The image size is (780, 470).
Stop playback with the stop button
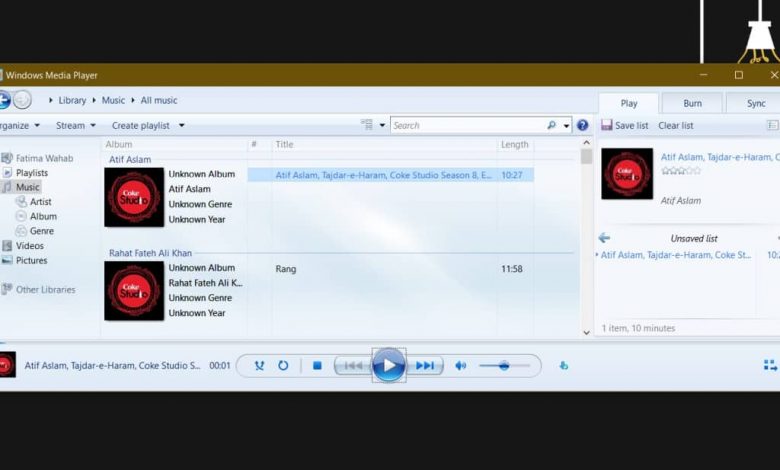(x=317, y=366)
